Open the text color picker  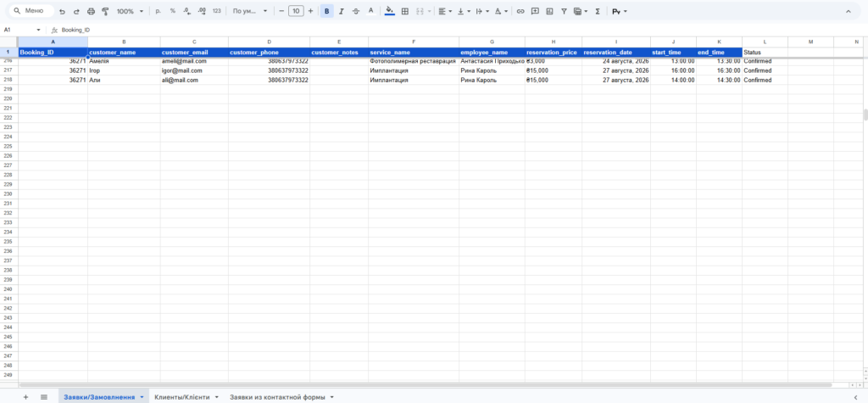(x=371, y=11)
